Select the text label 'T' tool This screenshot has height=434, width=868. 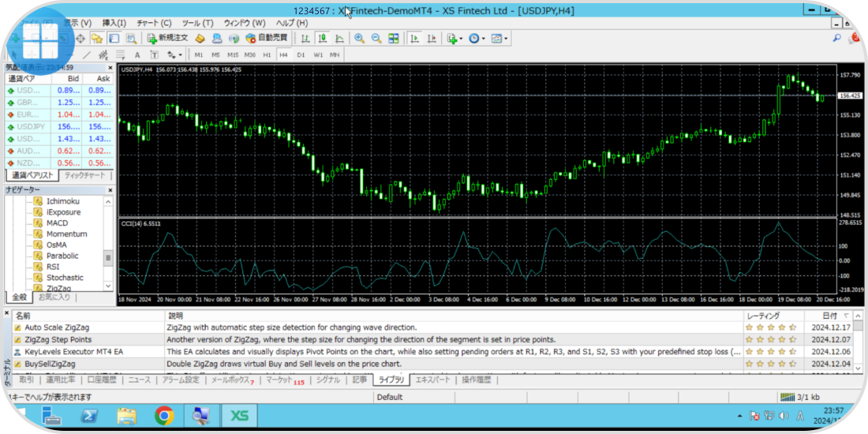[x=155, y=54]
